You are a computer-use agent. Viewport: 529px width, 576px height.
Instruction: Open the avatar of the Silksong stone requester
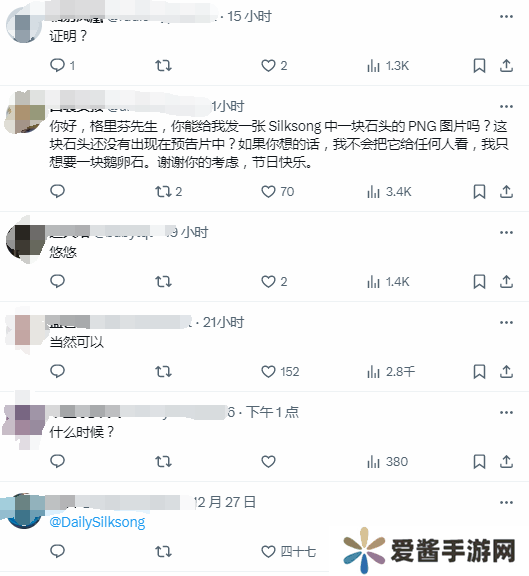pos(24,115)
